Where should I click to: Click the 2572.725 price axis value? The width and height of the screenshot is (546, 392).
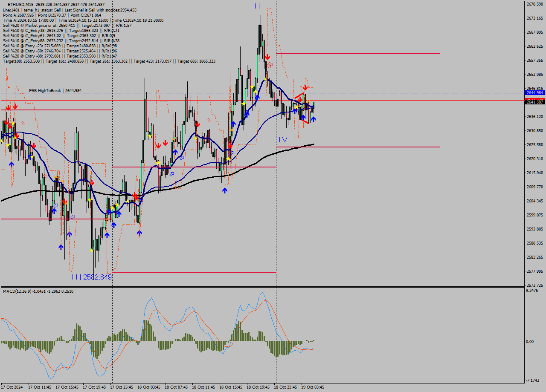click(535, 285)
